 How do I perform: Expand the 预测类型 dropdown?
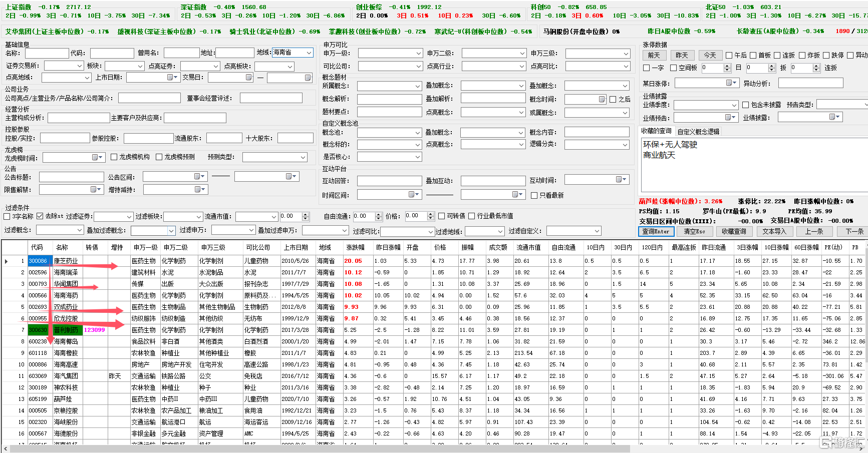tap(275, 157)
